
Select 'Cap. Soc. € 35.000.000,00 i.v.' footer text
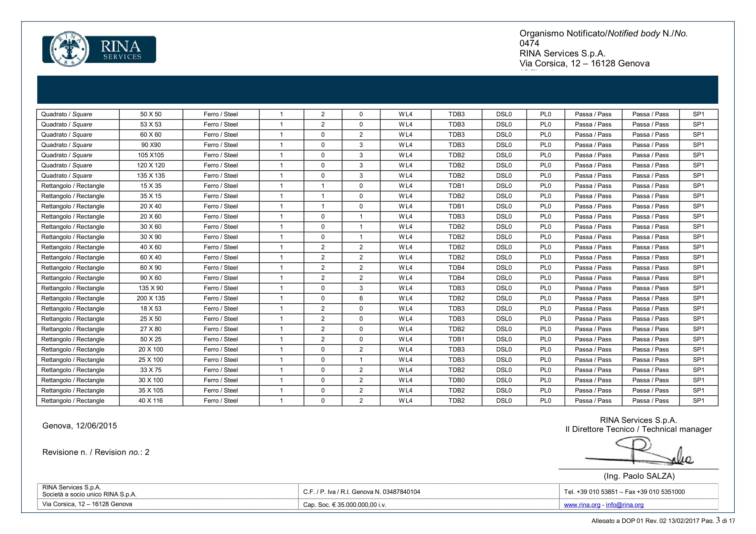345,505
